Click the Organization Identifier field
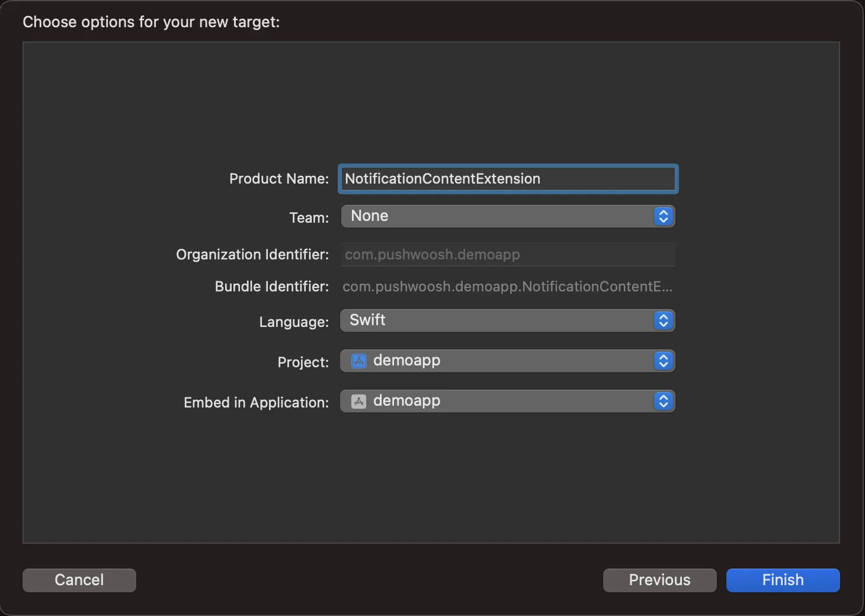 coord(508,255)
